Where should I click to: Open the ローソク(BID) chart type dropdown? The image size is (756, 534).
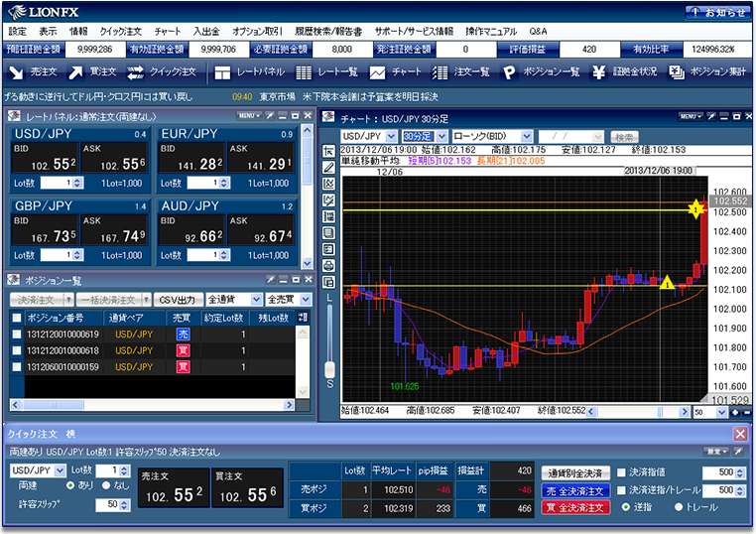tap(527, 137)
